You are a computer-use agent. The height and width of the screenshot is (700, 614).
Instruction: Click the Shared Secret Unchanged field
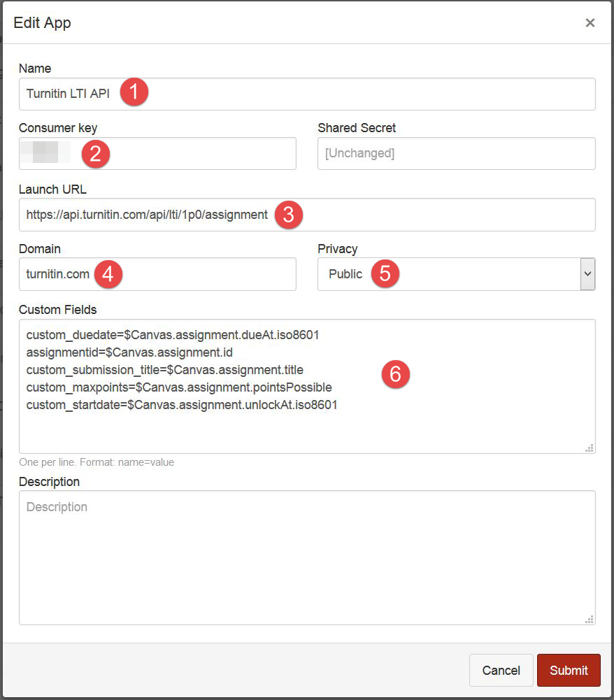click(456, 154)
